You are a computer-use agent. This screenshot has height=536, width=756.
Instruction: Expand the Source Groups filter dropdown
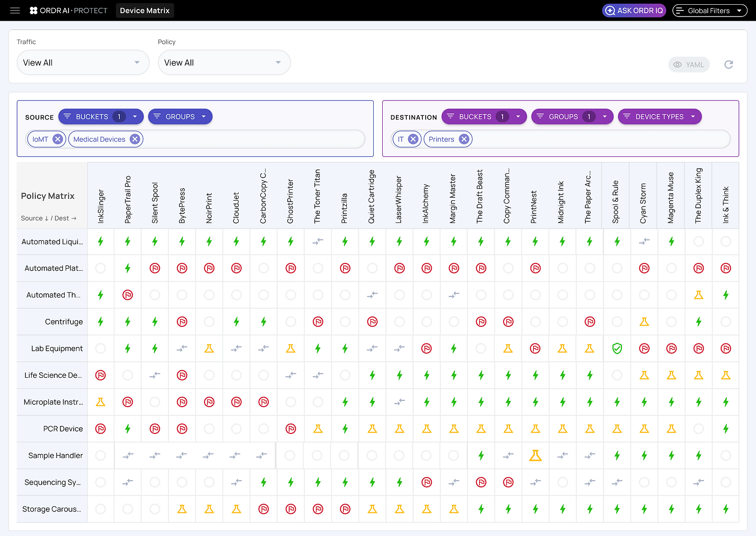tap(180, 117)
